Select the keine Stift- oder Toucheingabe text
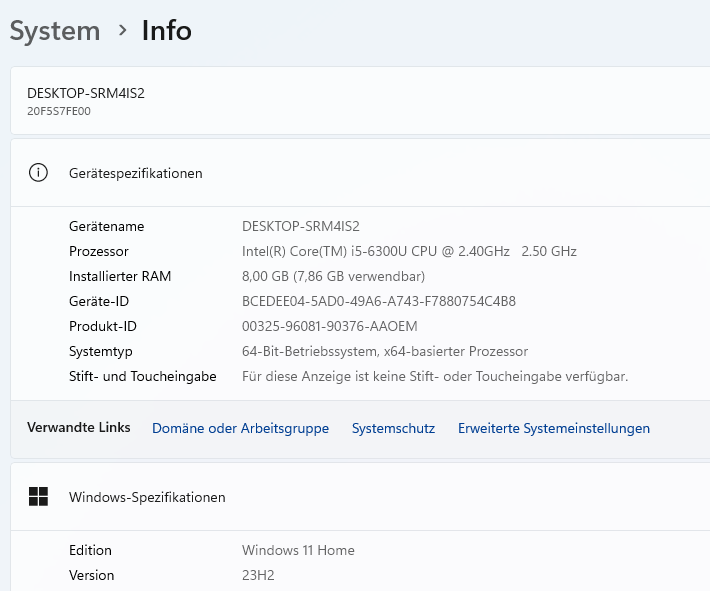This screenshot has width=710, height=591. coord(435,376)
